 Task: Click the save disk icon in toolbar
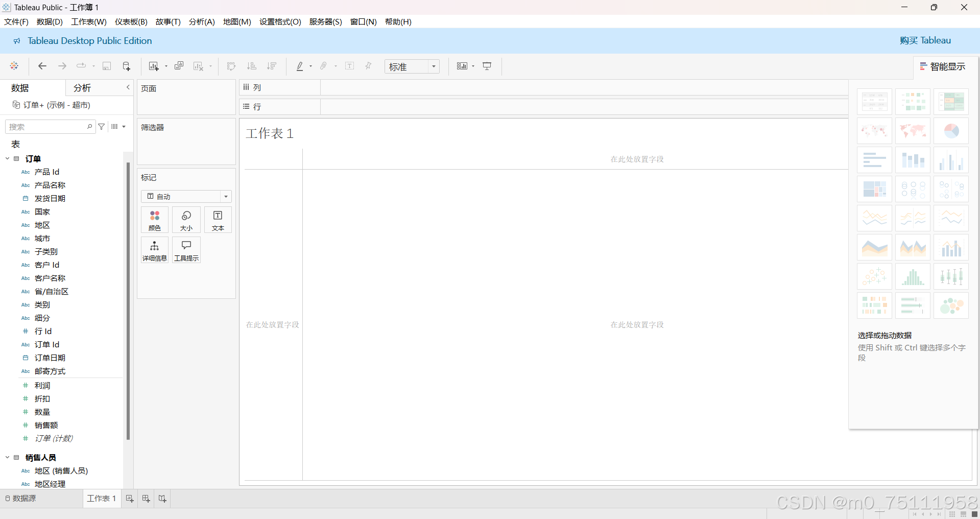pos(107,66)
